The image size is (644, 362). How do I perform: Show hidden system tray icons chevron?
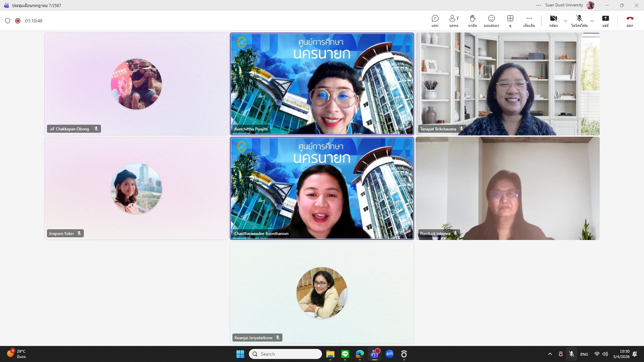click(550, 354)
